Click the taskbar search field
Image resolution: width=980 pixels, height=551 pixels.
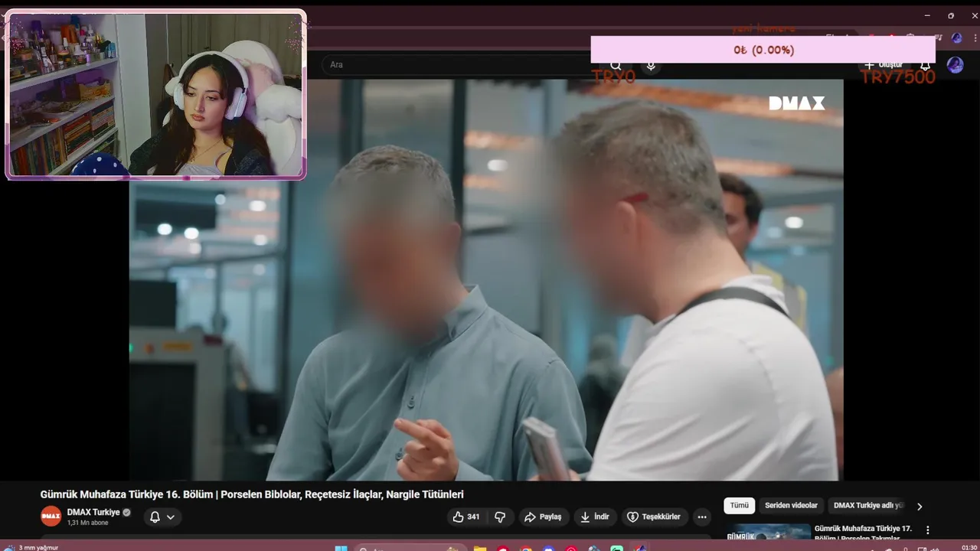[411, 547]
